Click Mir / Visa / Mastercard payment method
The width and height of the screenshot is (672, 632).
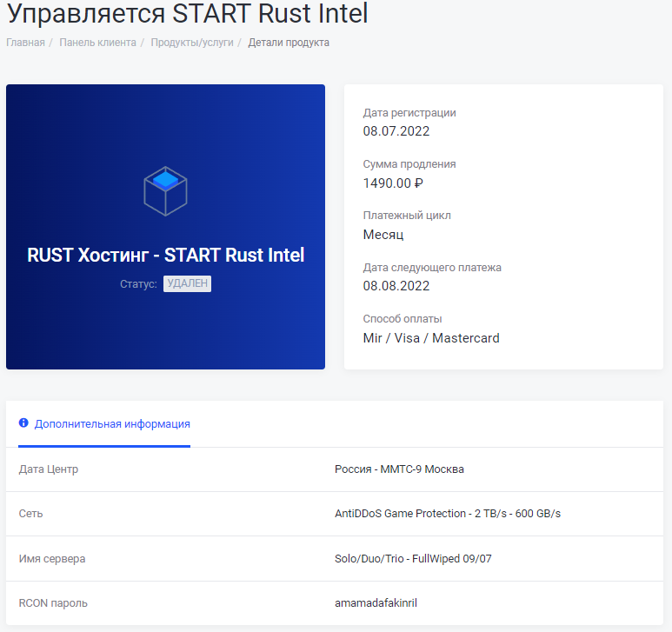click(431, 337)
